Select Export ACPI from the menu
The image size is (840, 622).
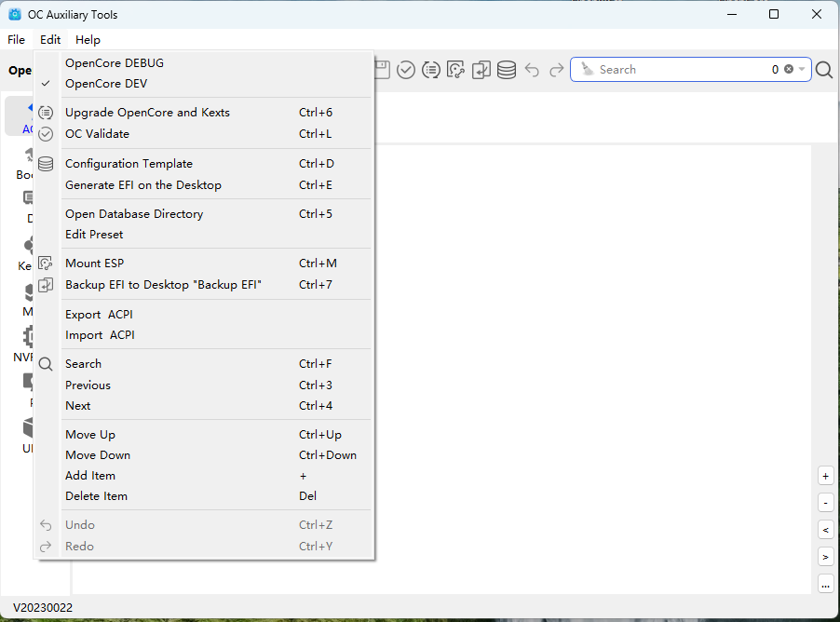99,315
